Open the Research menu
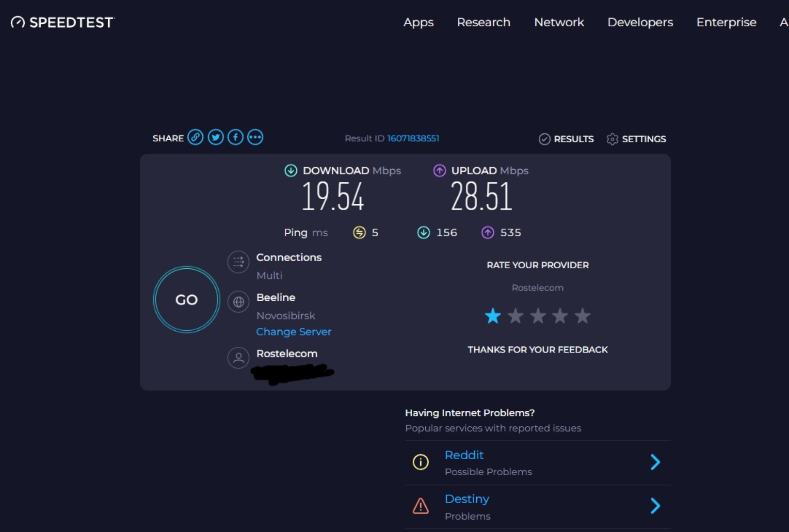The width and height of the screenshot is (789, 532). [x=484, y=22]
